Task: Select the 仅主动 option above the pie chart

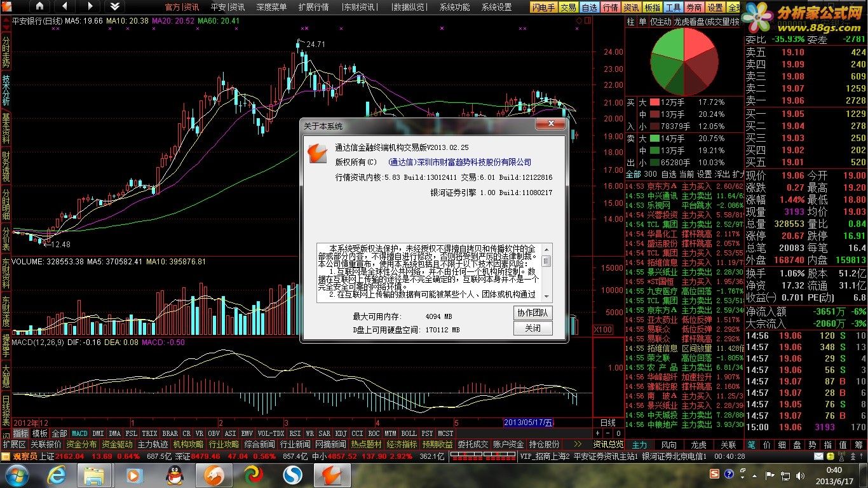Action: (x=661, y=22)
